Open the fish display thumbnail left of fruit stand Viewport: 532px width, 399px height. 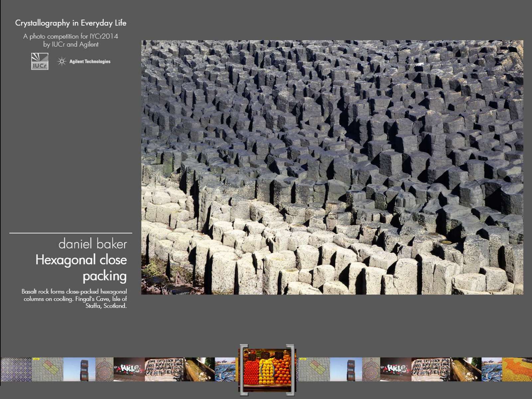tap(164, 369)
